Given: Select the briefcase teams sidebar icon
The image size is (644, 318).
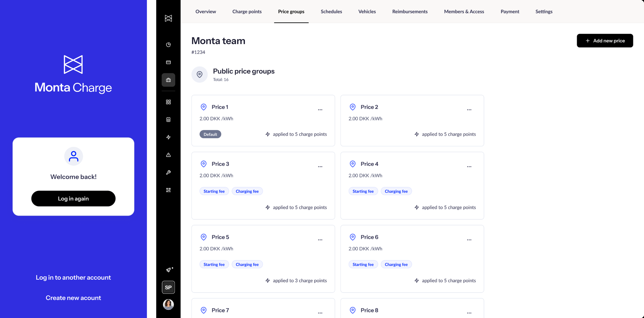Looking at the screenshot, I should click(168, 80).
